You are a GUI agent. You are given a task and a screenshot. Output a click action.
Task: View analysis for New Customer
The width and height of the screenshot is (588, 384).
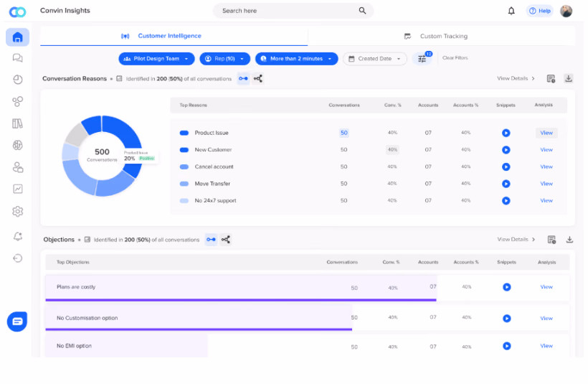tap(546, 150)
